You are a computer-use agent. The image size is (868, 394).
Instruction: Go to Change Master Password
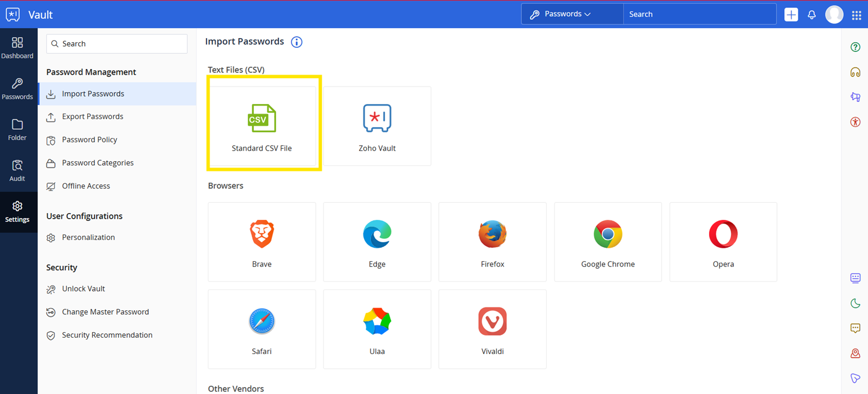click(x=117, y=312)
